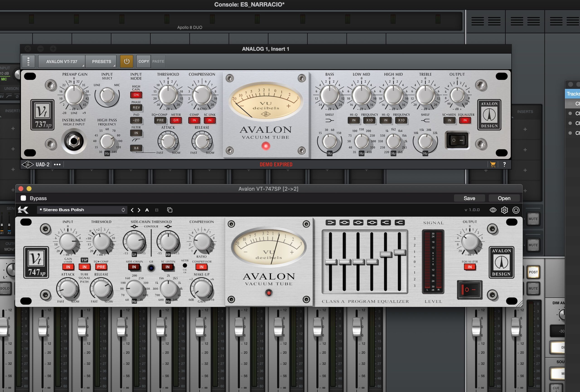
Task: Click the COPY button
Action: [143, 61]
